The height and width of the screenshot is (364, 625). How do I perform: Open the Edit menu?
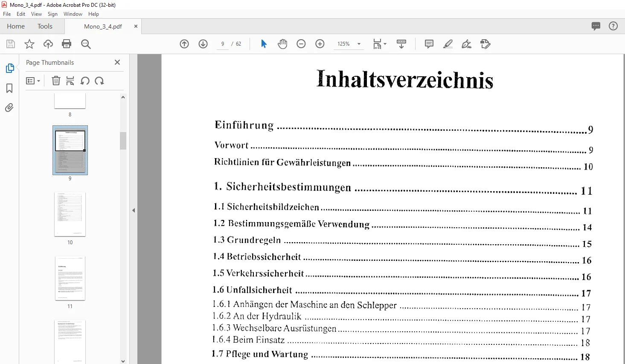(x=21, y=14)
